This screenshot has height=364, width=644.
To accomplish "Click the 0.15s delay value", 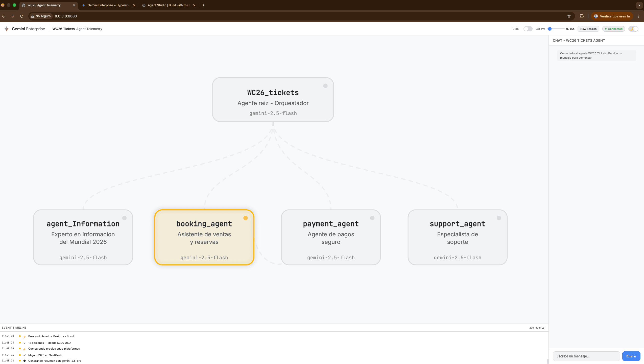I will tap(570, 29).
